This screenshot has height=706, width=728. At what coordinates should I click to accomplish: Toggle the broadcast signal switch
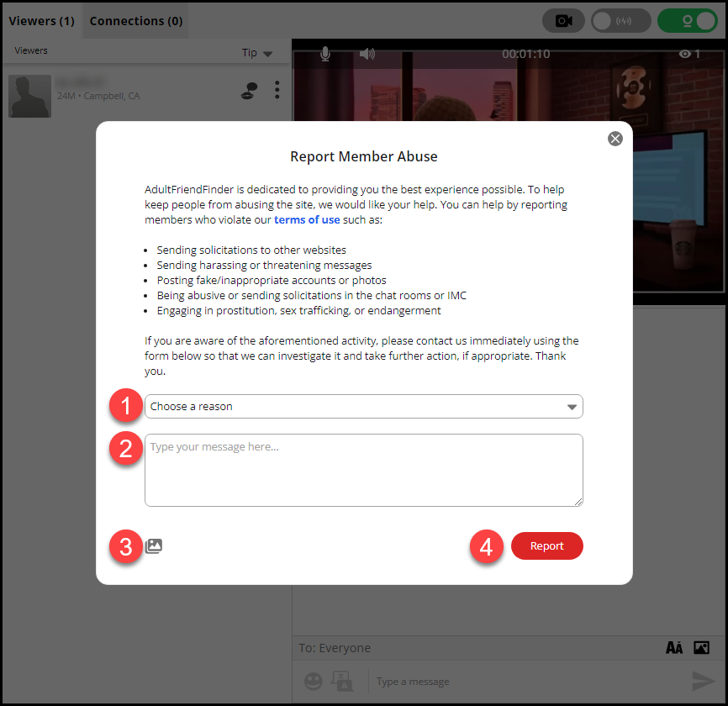(620, 21)
